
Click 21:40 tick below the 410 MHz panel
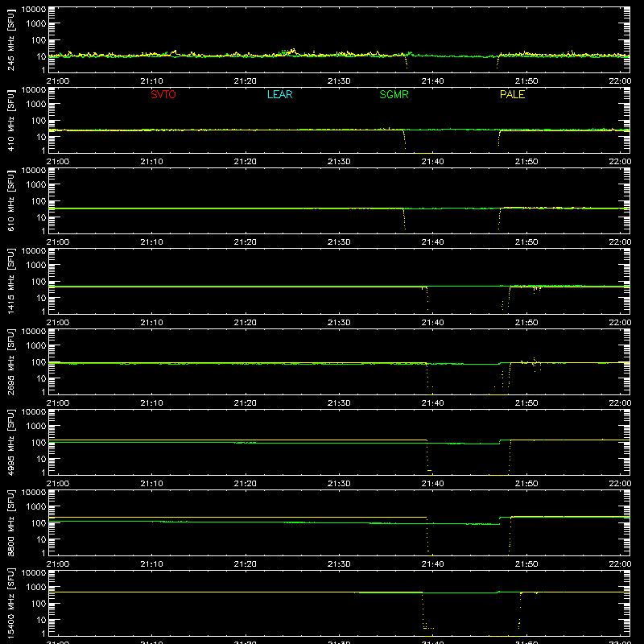432,162
